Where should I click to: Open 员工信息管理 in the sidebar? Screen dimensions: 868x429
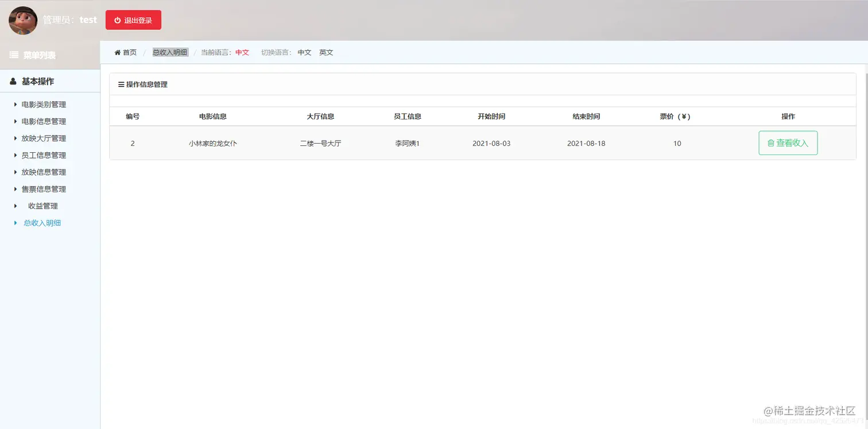pos(44,155)
